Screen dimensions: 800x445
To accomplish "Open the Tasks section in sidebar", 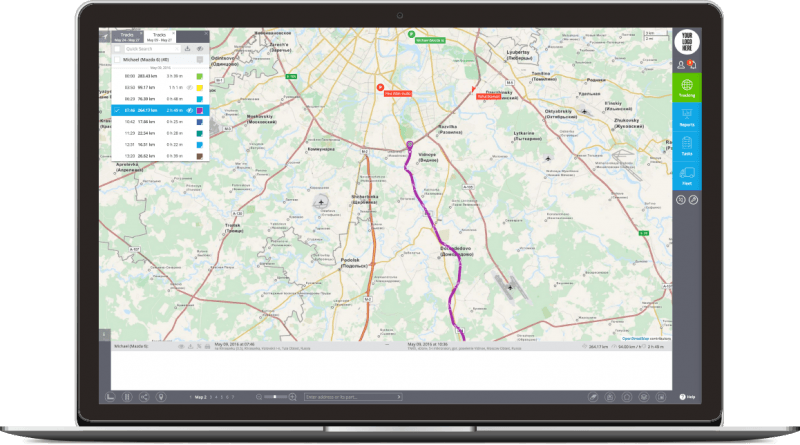I will [x=687, y=146].
